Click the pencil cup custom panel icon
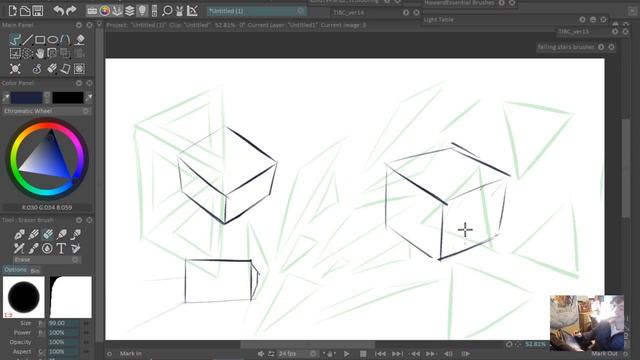Image resolution: width=640 pixels, height=360 pixels. coord(179,11)
